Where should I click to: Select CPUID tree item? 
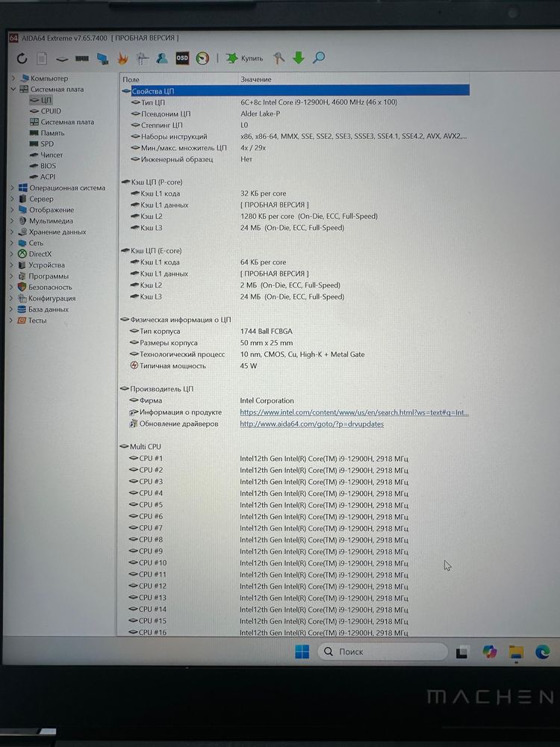[46, 111]
